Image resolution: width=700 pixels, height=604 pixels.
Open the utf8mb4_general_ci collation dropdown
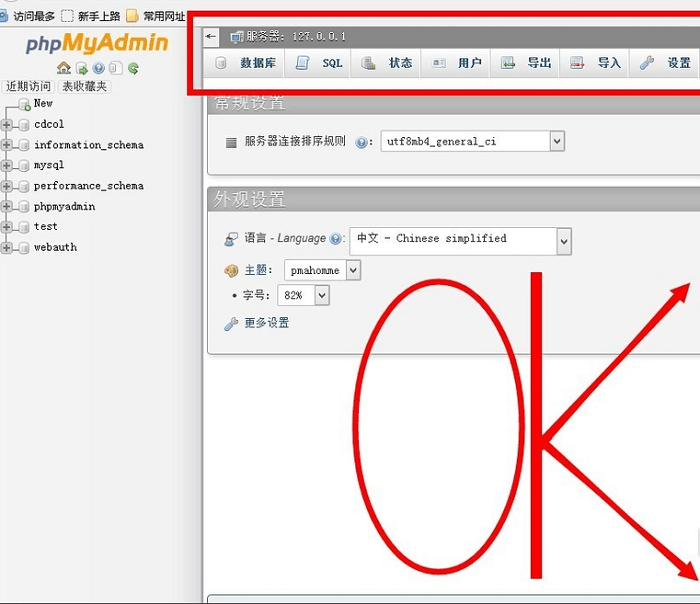click(x=472, y=142)
